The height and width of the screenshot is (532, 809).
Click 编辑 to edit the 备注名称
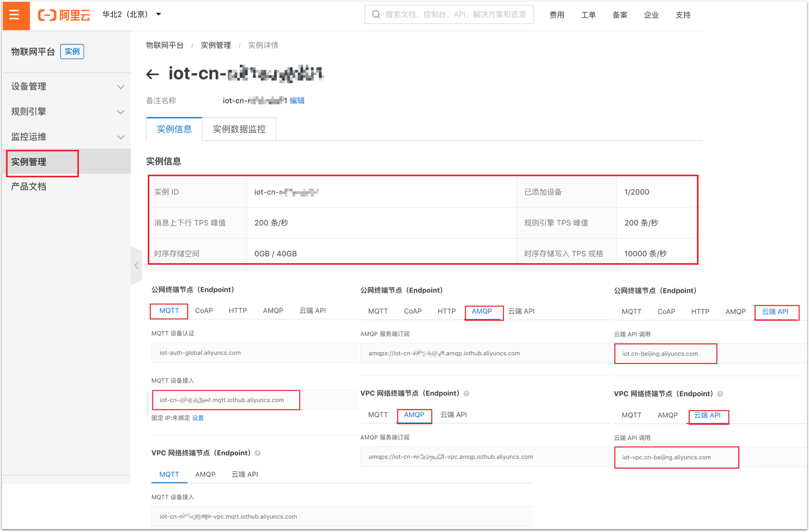pos(297,101)
